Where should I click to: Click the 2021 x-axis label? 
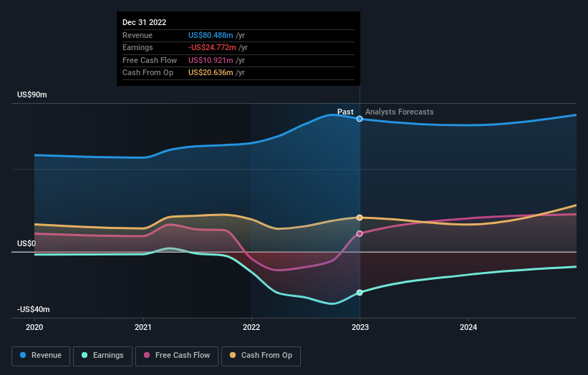(x=143, y=328)
